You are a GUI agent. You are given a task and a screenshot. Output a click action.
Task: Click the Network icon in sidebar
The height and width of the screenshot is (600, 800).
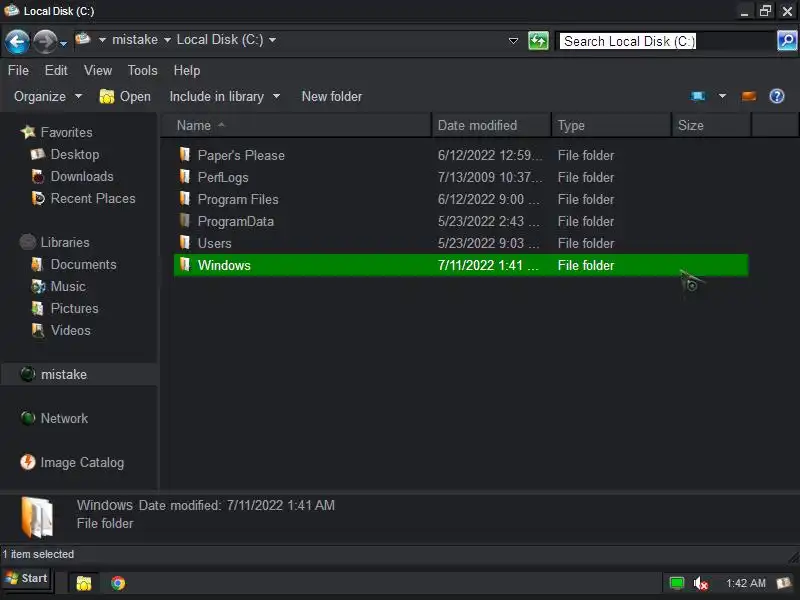[x=28, y=418]
